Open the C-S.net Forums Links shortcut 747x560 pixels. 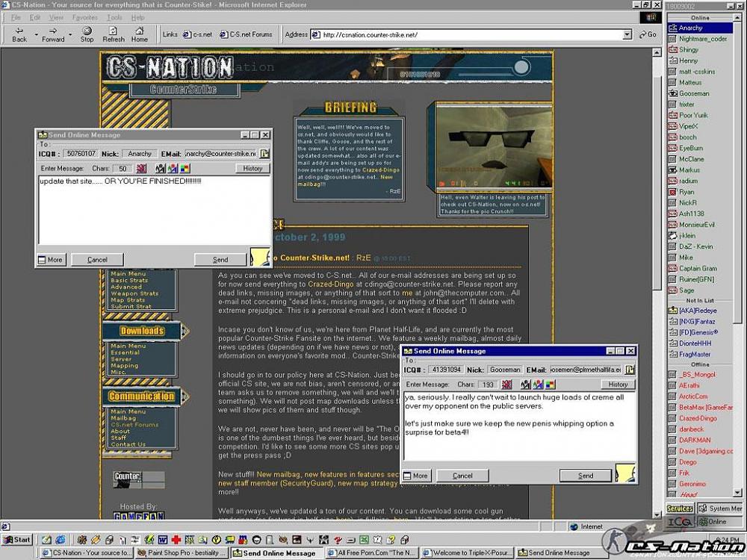[x=246, y=34]
